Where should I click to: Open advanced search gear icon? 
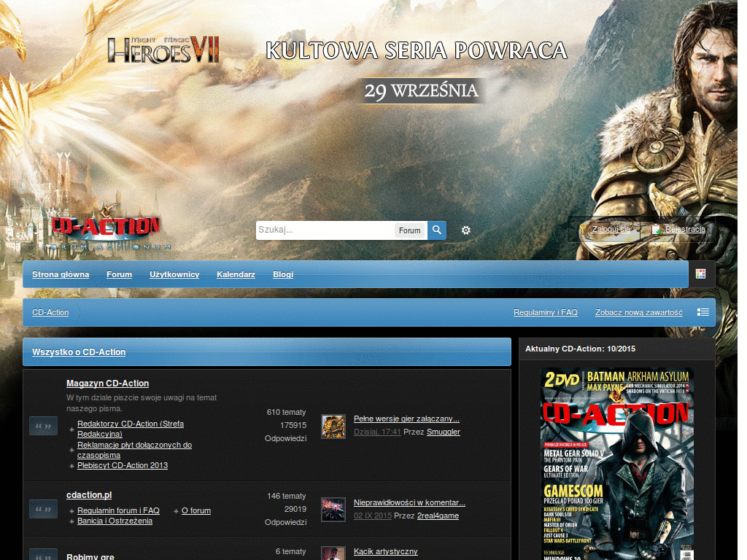click(x=465, y=230)
